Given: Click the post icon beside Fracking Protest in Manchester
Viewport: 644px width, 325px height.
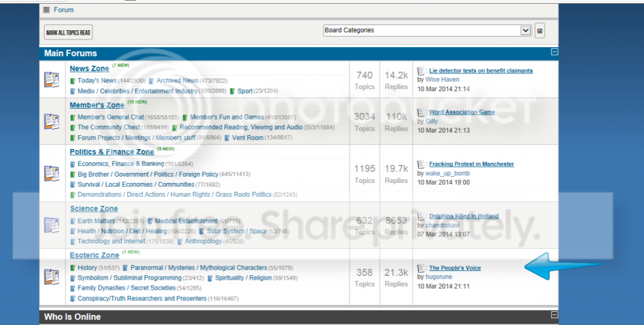Looking at the screenshot, I should click(x=421, y=165).
